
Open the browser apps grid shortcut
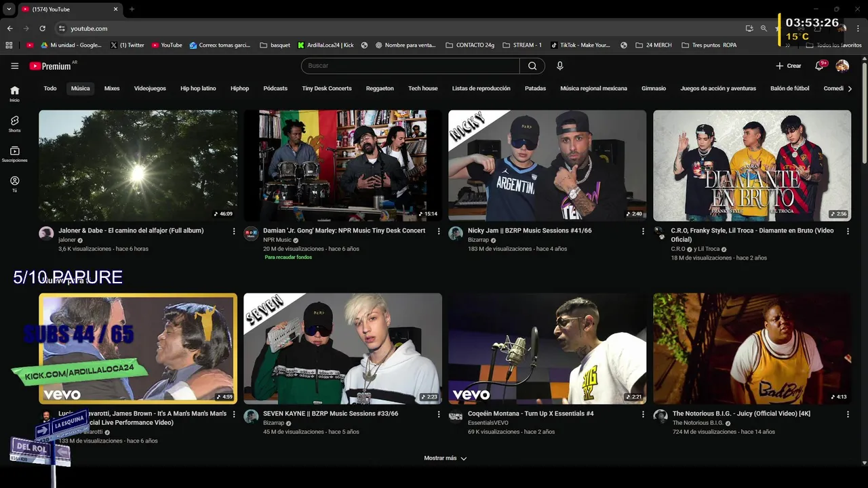coord(9,45)
